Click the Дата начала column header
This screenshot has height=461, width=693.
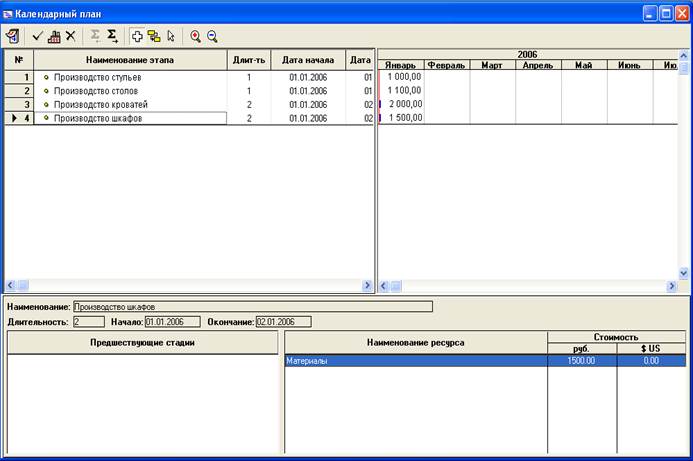(308, 60)
